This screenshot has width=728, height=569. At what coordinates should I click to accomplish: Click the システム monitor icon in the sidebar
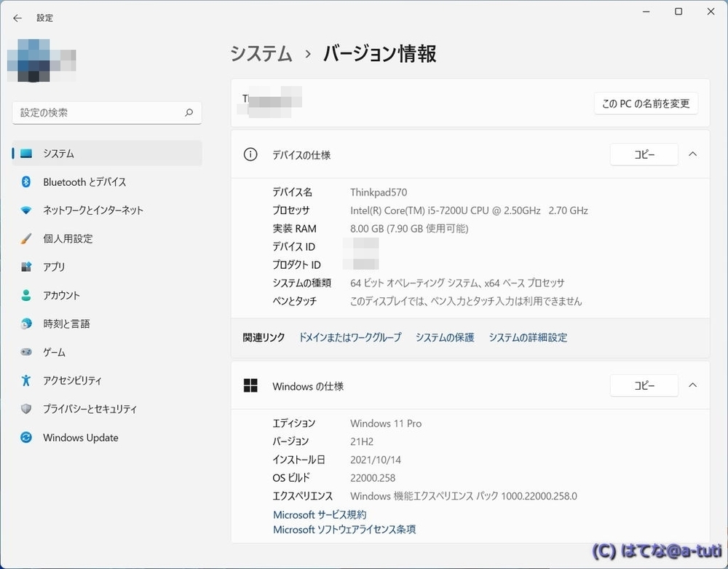tap(26, 153)
